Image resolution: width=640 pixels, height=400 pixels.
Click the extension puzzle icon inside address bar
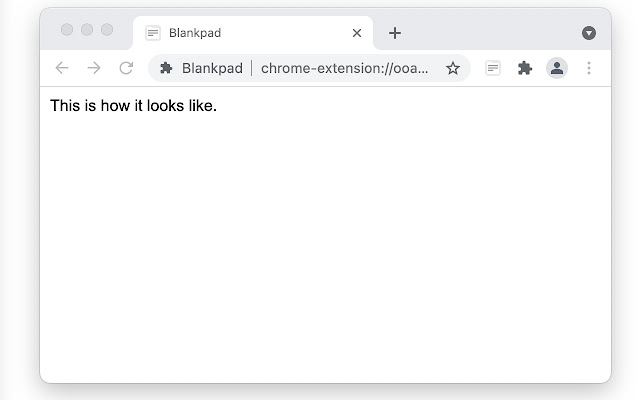[166, 68]
